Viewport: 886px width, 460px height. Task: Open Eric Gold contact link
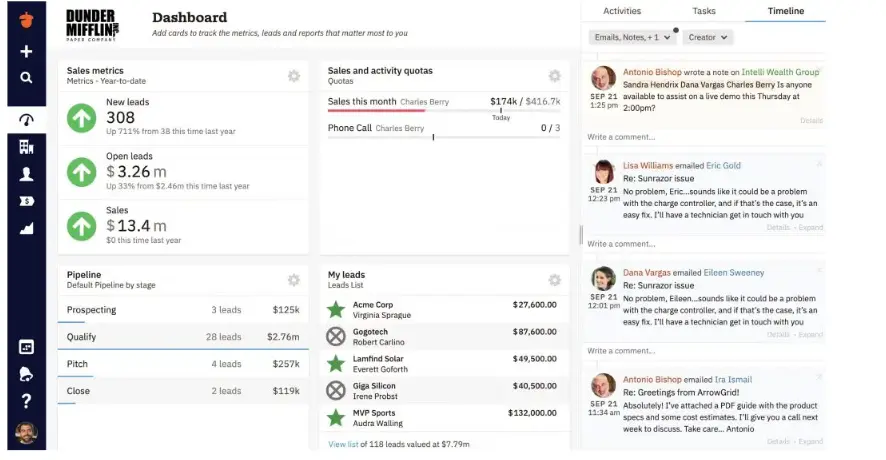(723, 166)
